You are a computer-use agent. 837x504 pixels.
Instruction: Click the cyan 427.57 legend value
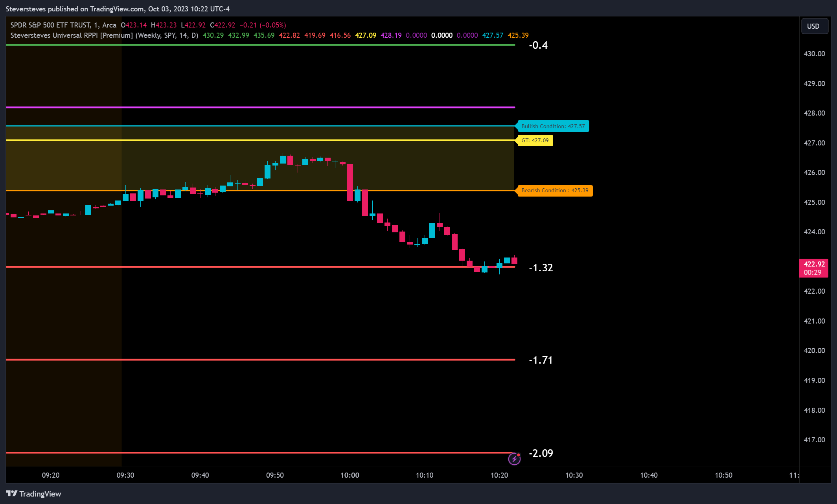click(493, 35)
